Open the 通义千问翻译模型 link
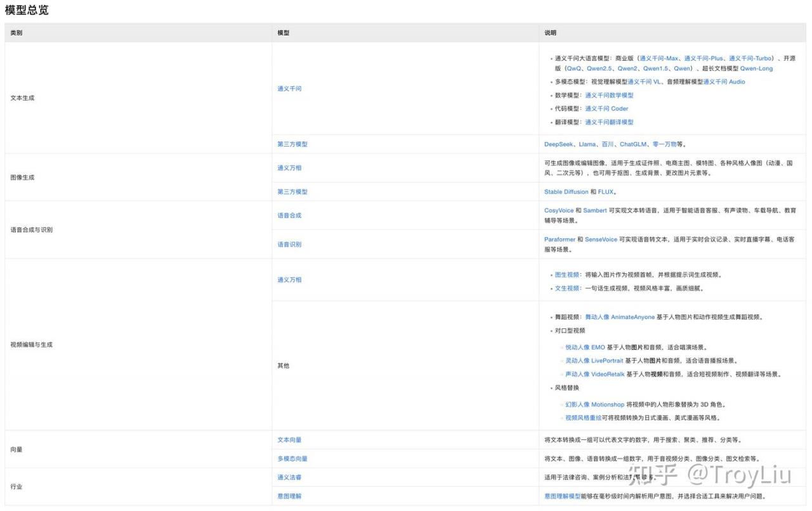The width and height of the screenshot is (812, 511). pyautogui.click(x=609, y=122)
